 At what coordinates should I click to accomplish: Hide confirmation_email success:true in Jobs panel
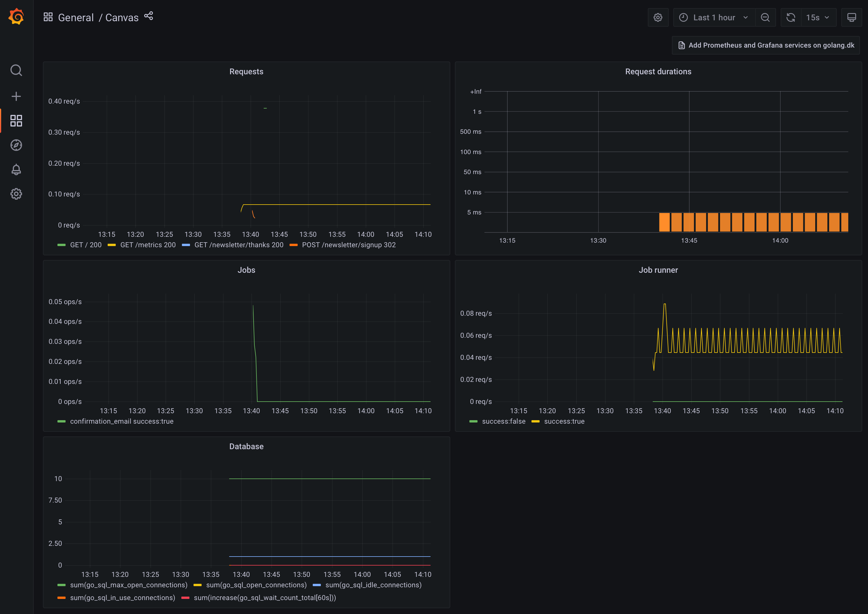[121, 421]
